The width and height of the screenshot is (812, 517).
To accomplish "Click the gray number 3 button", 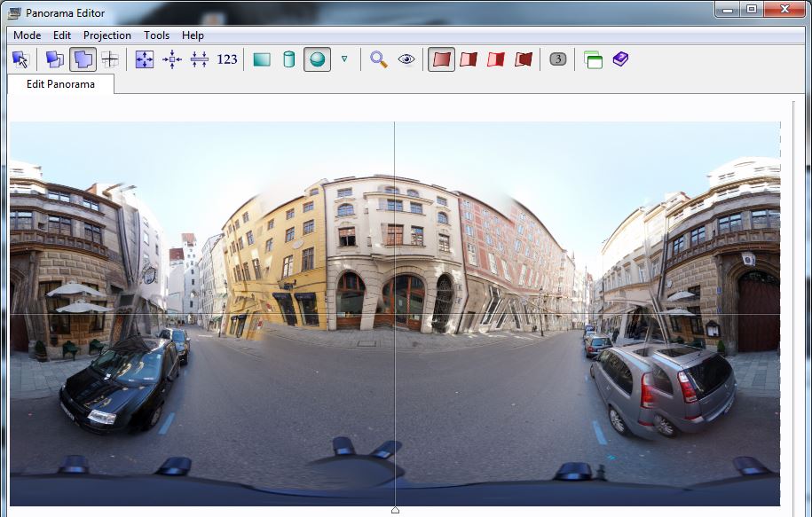I will tap(557, 59).
